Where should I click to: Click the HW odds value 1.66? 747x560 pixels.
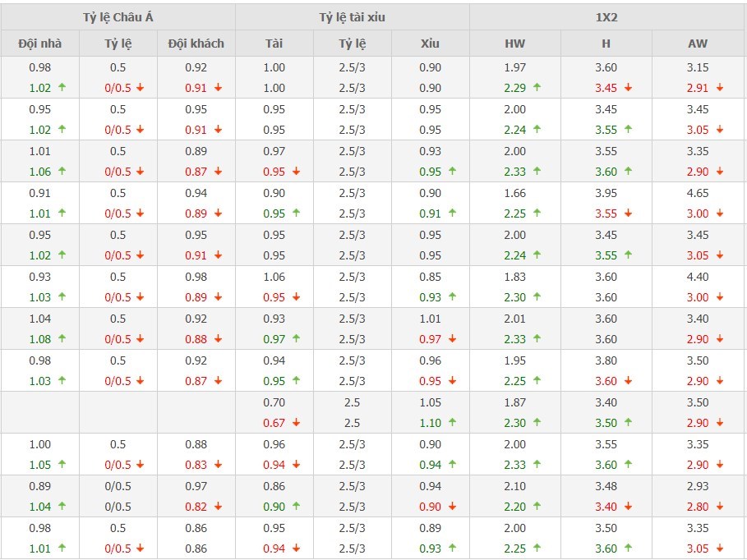point(514,193)
